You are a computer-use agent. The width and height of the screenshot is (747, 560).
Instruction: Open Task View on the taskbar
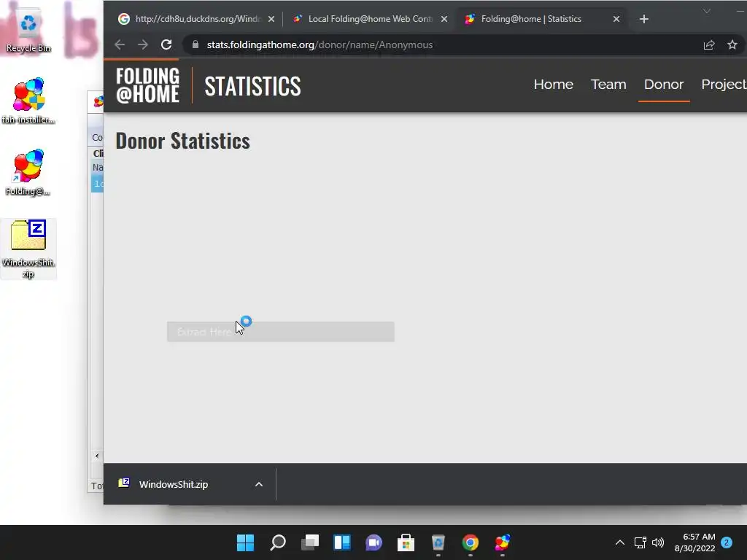(309, 542)
